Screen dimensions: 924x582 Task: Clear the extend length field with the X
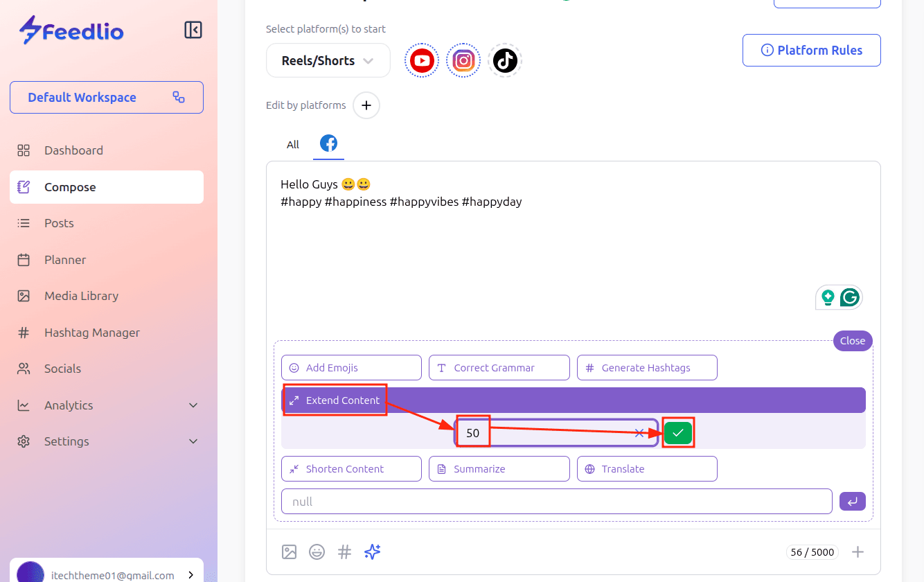tap(639, 433)
